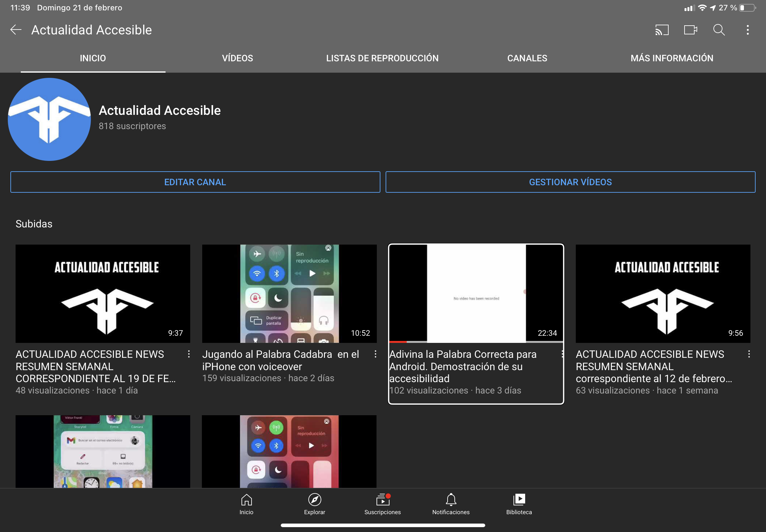This screenshot has height=532, width=766.
Task: Switch to the VÍDEOS tab
Action: (x=238, y=58)
